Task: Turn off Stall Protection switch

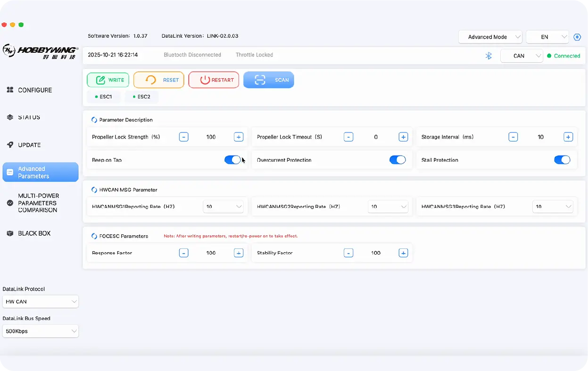Action: [562, 160]
